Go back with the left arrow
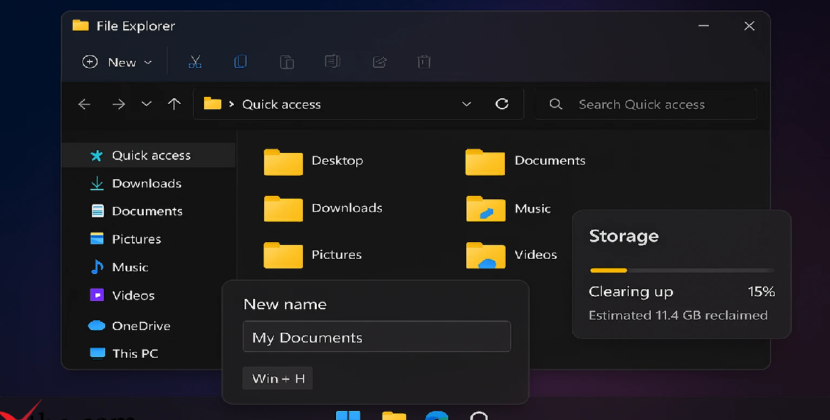The width and height of the screenshot is (830, 420). pyautogui.click(x=84, y=104)
